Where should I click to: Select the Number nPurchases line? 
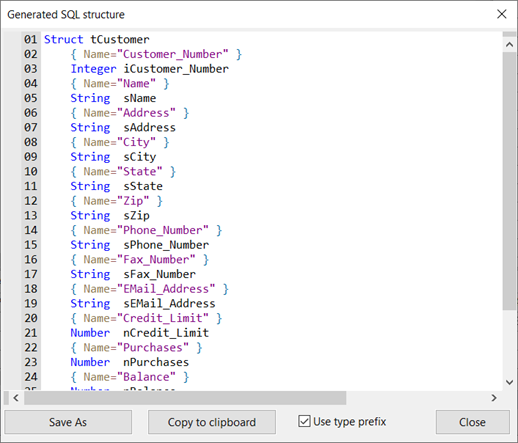[x=130, y=362]
